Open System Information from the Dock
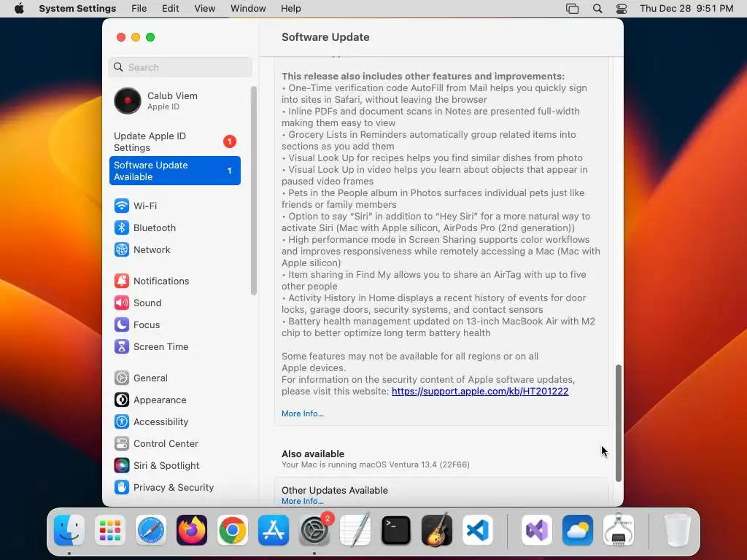747x560 pixels. pos(619,530)
